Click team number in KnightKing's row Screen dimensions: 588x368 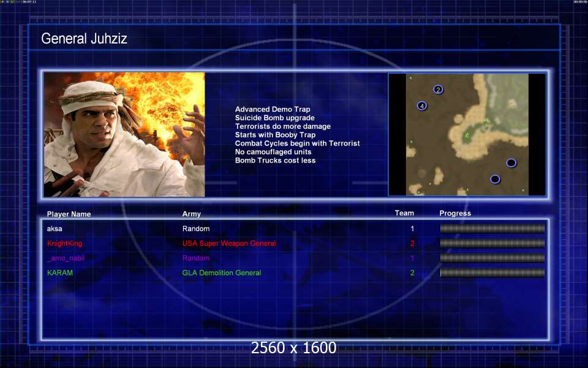(412, 243)
